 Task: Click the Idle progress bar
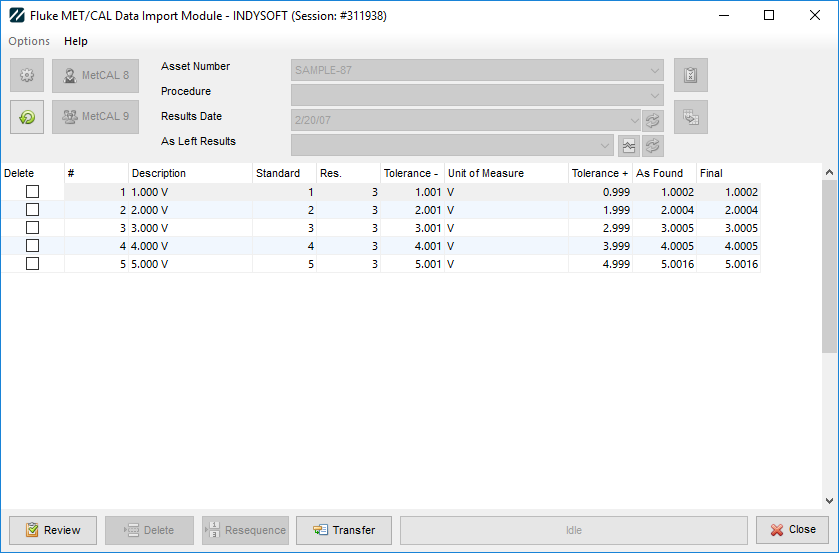pos(573,530)
